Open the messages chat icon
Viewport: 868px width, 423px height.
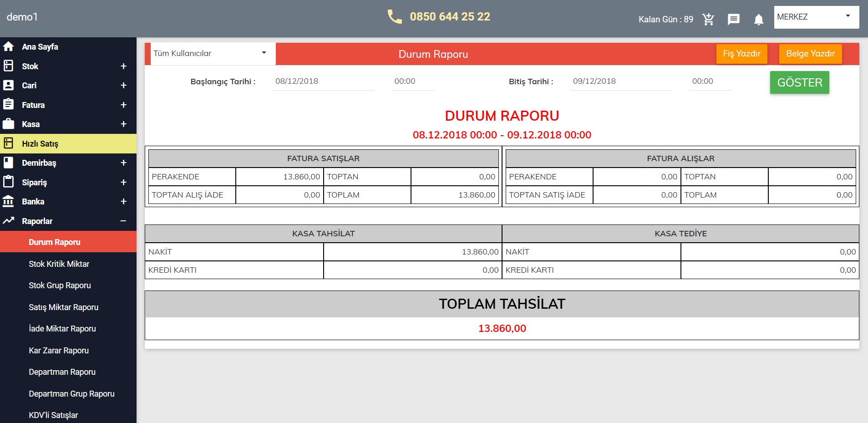pos(733,19)
